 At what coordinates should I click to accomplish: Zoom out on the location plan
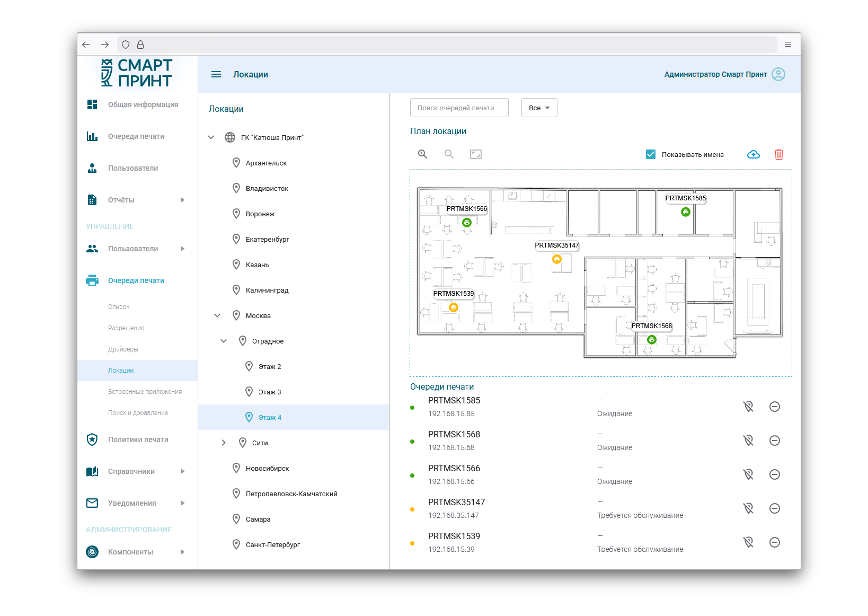click(449, 154)
